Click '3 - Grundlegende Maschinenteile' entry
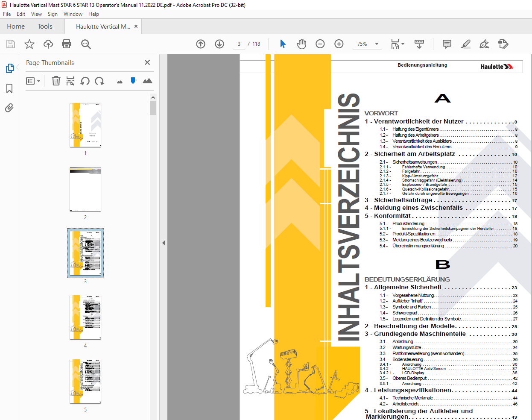 (441, 334)
